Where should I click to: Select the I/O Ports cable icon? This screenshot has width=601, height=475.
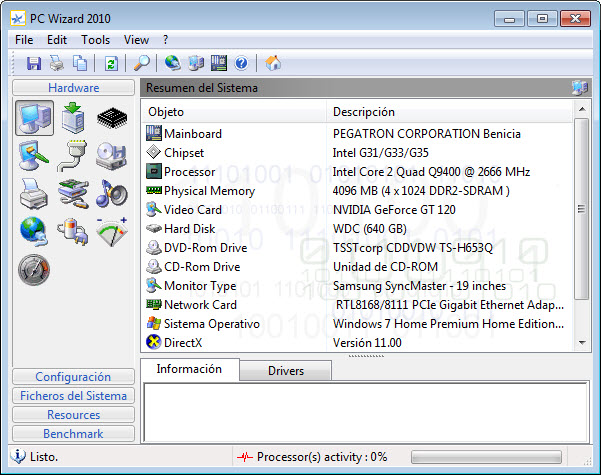(x=72, y=156)
